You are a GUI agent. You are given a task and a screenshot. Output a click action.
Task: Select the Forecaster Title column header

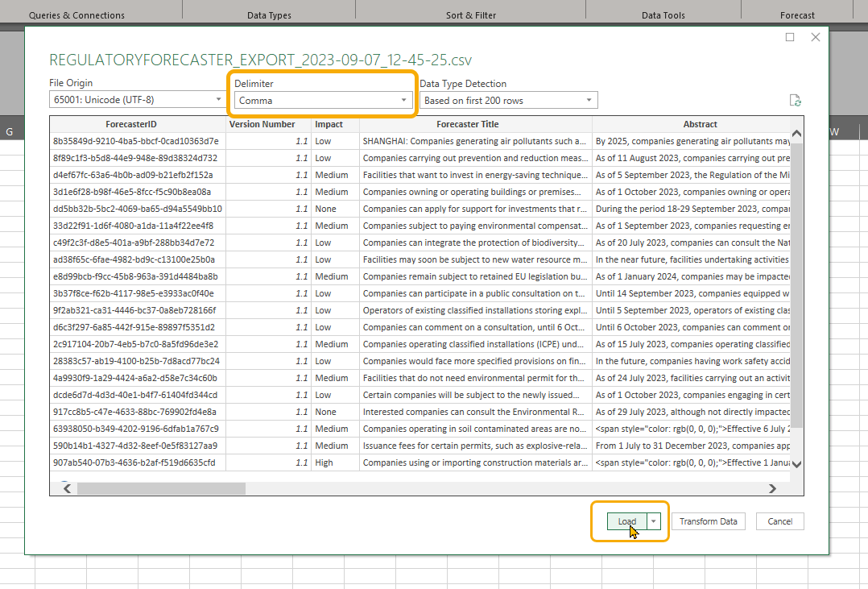(x=476, y=124)
